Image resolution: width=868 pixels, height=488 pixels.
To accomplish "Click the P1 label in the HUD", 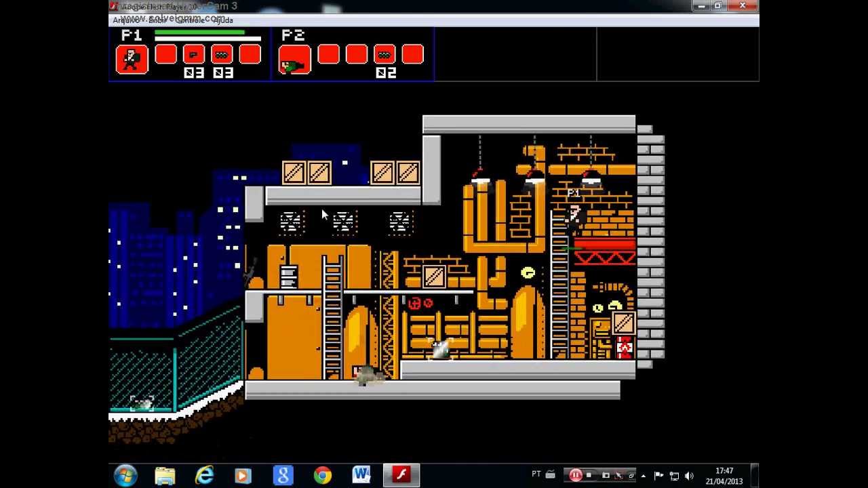I will [132, 35].
